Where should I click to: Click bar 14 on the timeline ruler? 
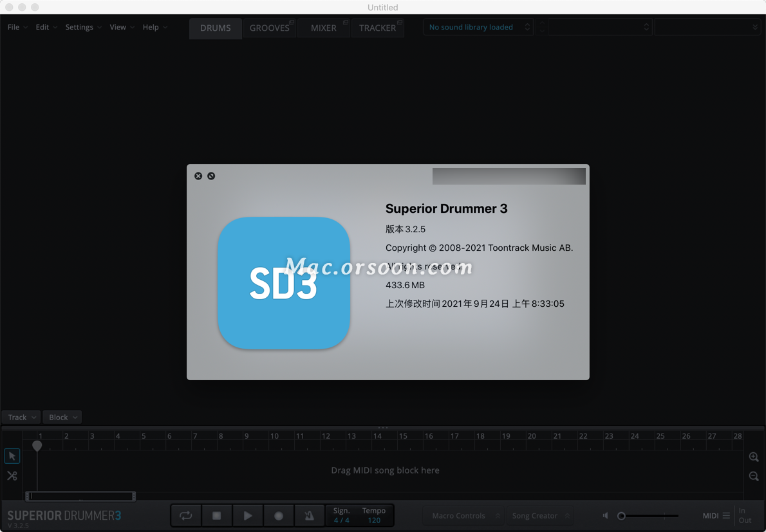[378, 436]
